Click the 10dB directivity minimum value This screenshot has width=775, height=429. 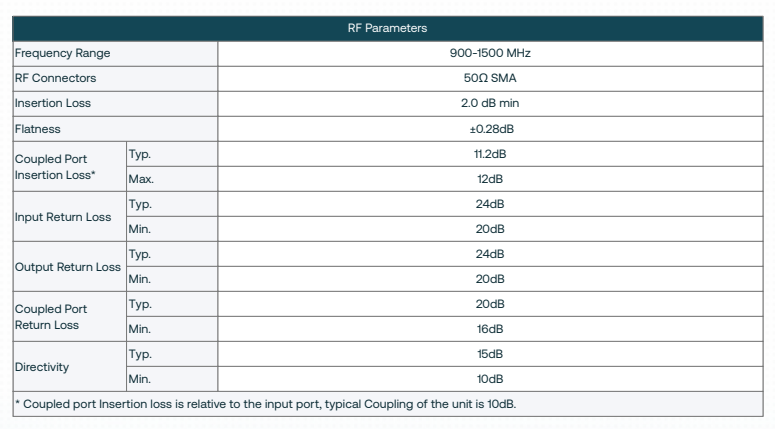click(490, 379)
